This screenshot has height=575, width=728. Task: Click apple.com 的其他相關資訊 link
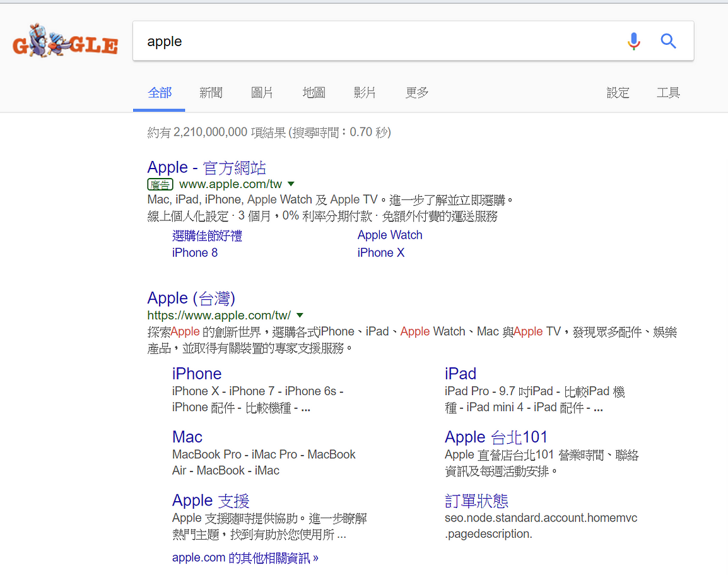(x=245, y=558)
